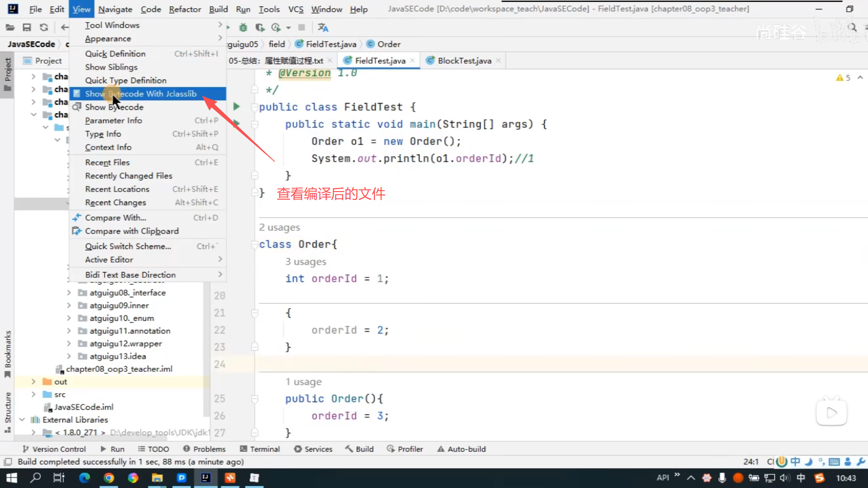Click the Translate icon in toolbar
This screenshot has width=868, height=488.
coord(323,28)
